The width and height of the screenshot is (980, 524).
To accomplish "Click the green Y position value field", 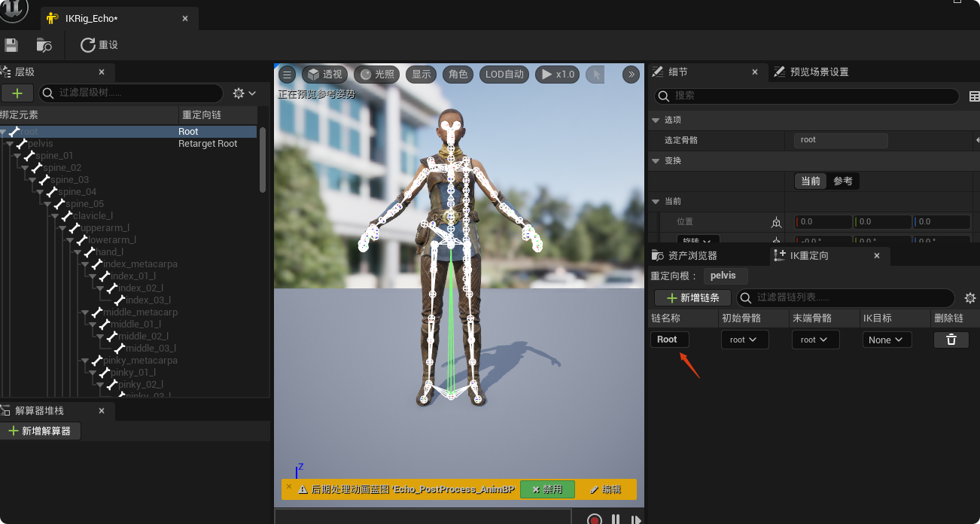I will pos(883,222).
